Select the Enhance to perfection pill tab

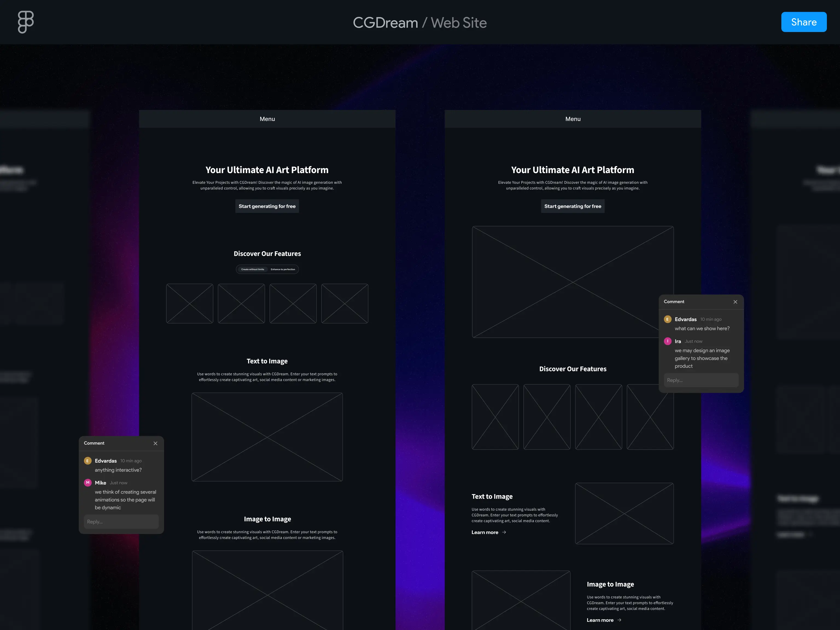(283, 269)
